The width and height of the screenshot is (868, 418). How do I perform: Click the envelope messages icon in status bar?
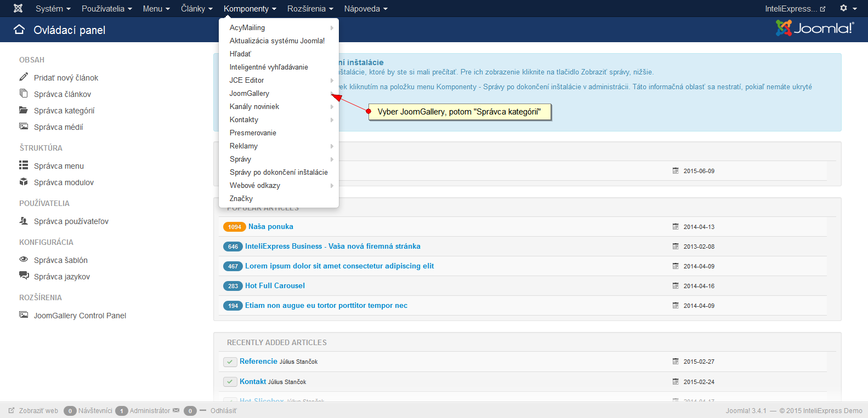tap(176, 410)
